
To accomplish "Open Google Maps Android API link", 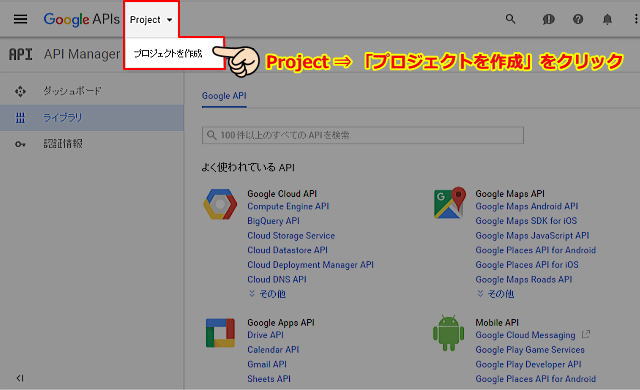I will pyautogui.click(x=527, y=206).
